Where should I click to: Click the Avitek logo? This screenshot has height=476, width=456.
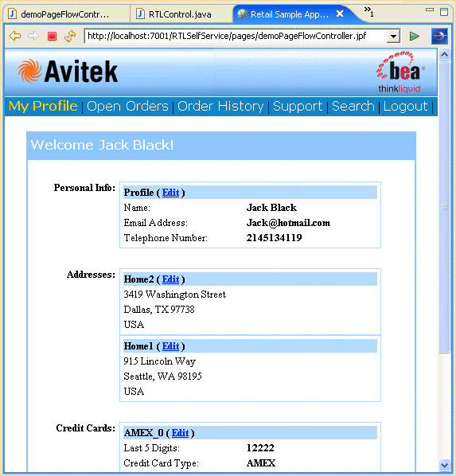pyautogui.click(x=68, y=72)
